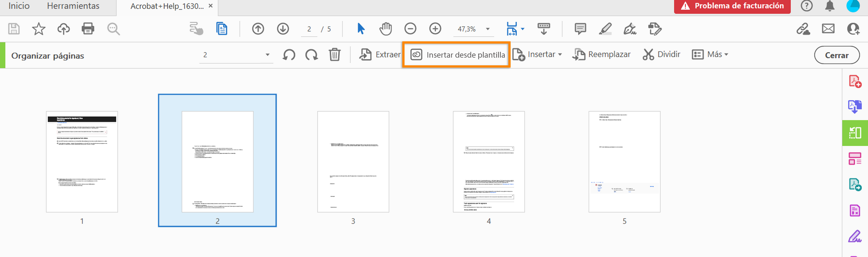Close the Organizar páginas toolbar with Cerrar
Screen dimensions: 868x257
click(837, 55)
